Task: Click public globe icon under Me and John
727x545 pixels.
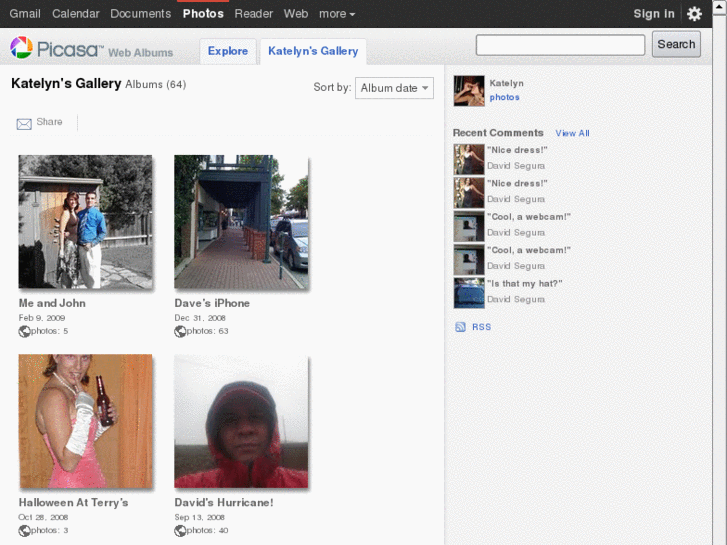Action: (x=24, y=331)
